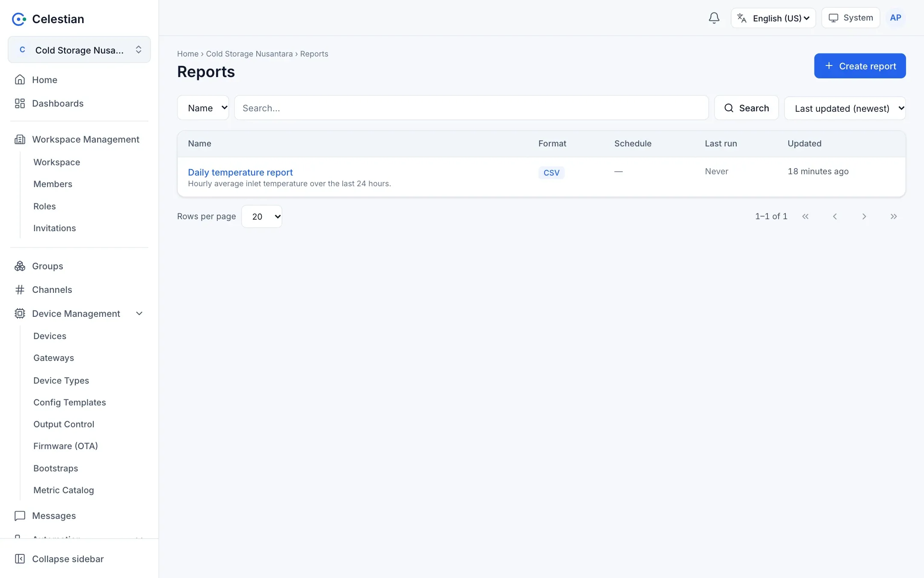Open the Bootstraps page
924x578 pixels.
[x=56, y=468]
